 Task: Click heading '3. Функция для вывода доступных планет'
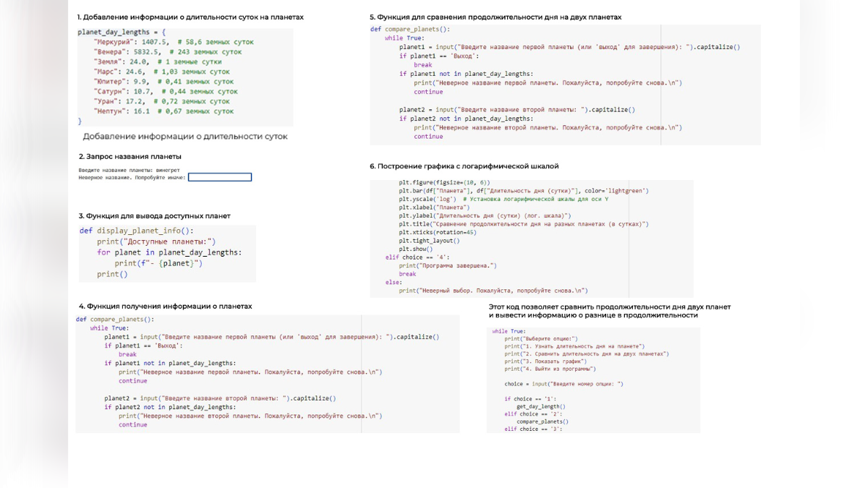(x=155, y=215)
